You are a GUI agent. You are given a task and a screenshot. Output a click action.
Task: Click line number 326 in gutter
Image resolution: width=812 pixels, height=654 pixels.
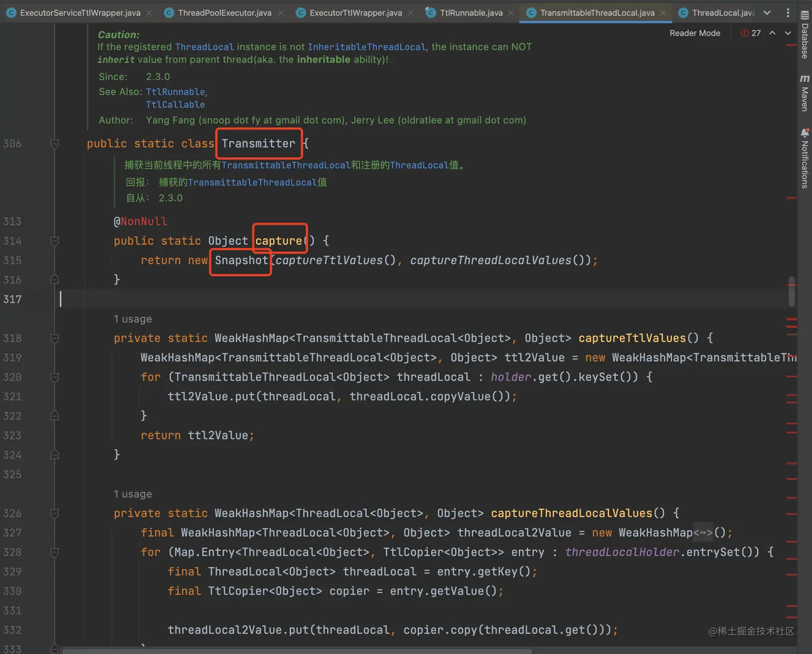[12, 513]
